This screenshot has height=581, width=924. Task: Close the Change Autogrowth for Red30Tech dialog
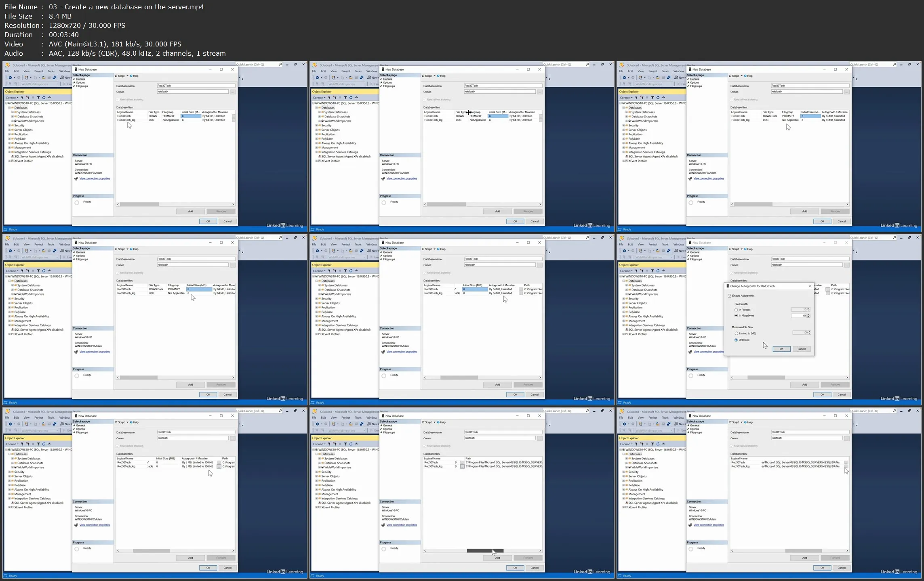click(810, 286)
